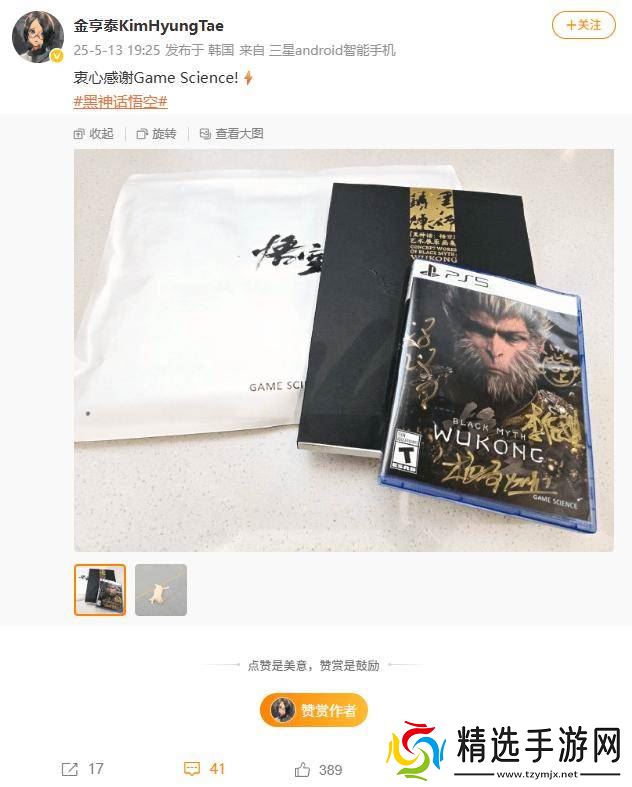Open the #黑神话悟空# hashtag link
Image resolution: width=632 pixels, height=787 pixels.
120,102
